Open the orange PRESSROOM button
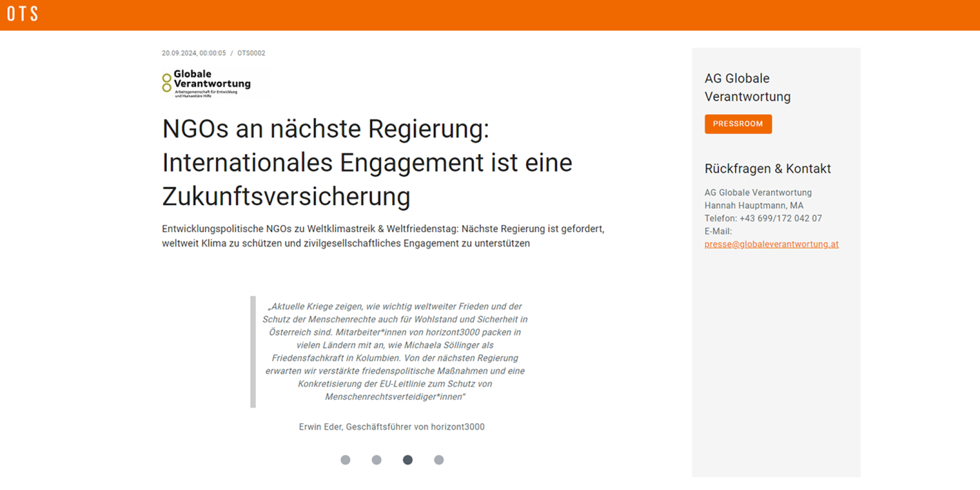The width and height of the screenshot is (980, 490). tap(738, 124)
